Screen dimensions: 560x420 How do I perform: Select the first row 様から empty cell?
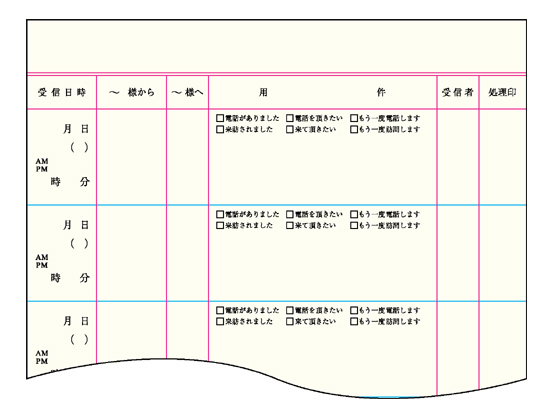[131, 157]
